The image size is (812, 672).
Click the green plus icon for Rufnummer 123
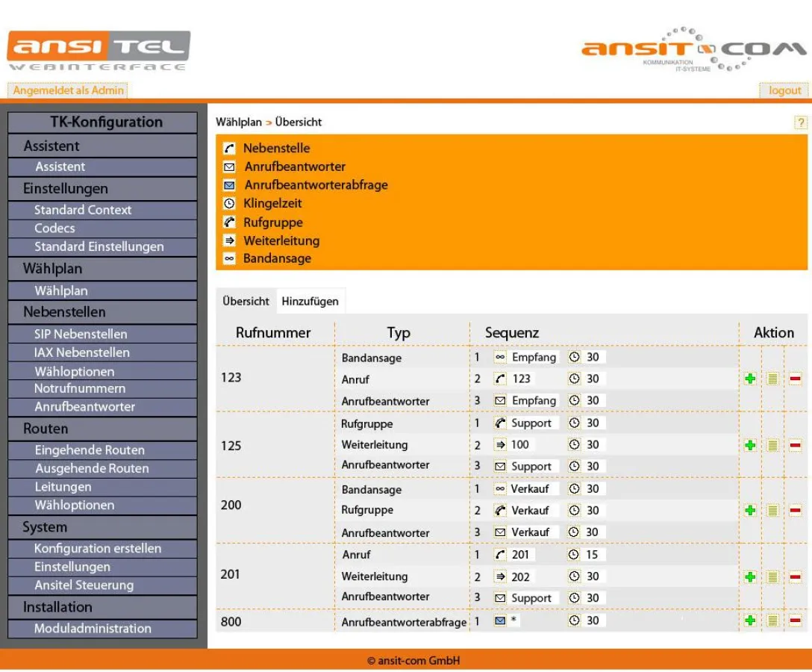coord(750,379)
